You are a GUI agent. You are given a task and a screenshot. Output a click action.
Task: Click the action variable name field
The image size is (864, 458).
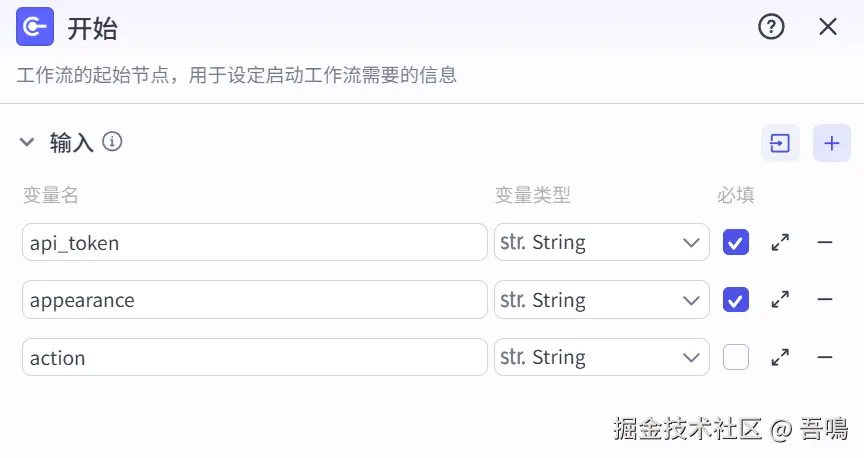(254, 357)
